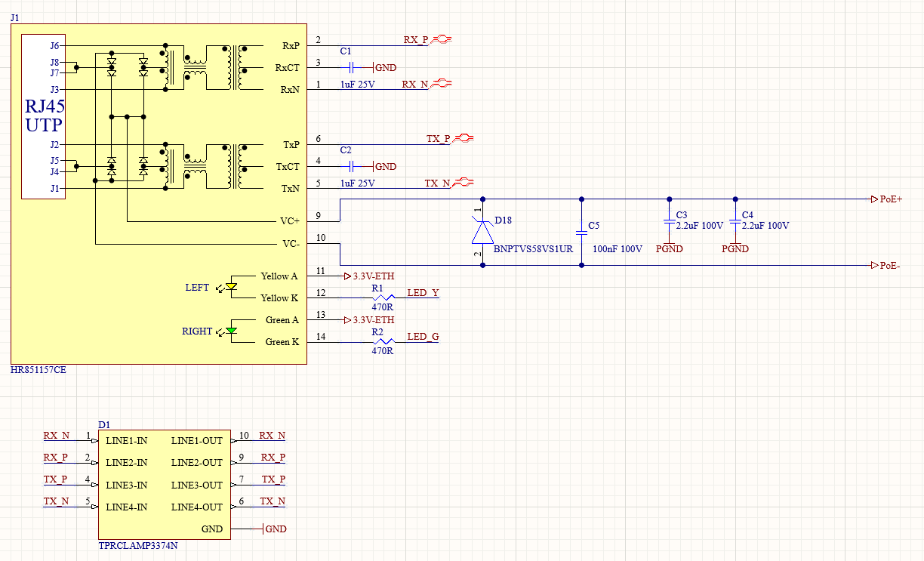
Task: Select resistor R2 470R symbol
Action: 383,341
